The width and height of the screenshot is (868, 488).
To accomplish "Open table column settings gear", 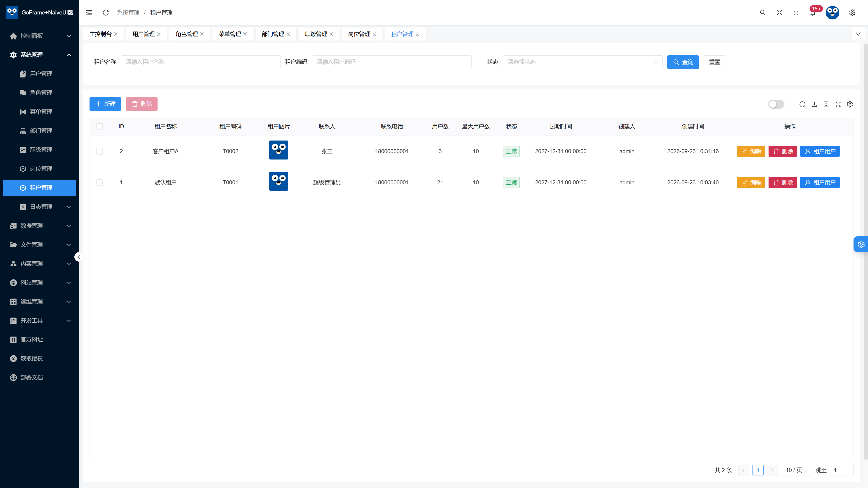I will click(x=850, y=104).
